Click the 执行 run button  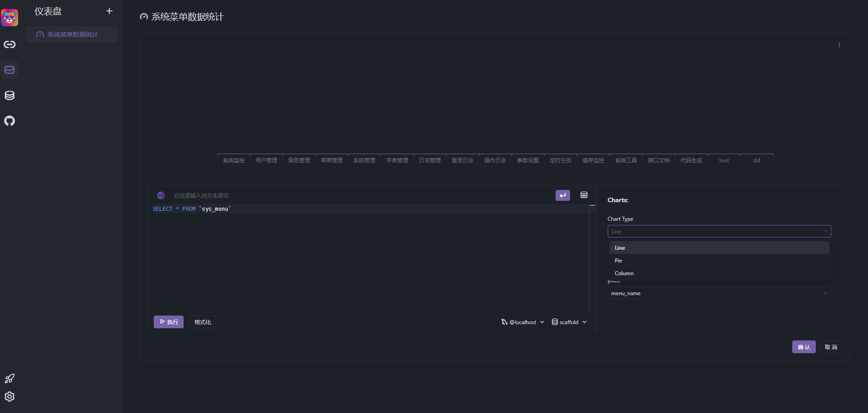[x=169, y=322]
